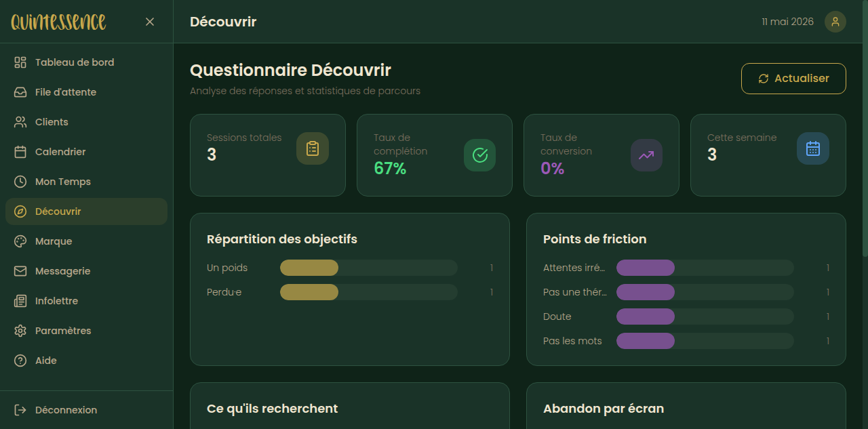
Task: Click the Pas une thér… progress bar
Action: 705,292
